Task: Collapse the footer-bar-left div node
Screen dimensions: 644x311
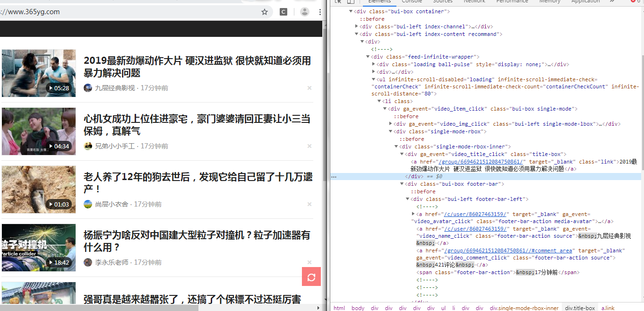Action: (408, 199)
